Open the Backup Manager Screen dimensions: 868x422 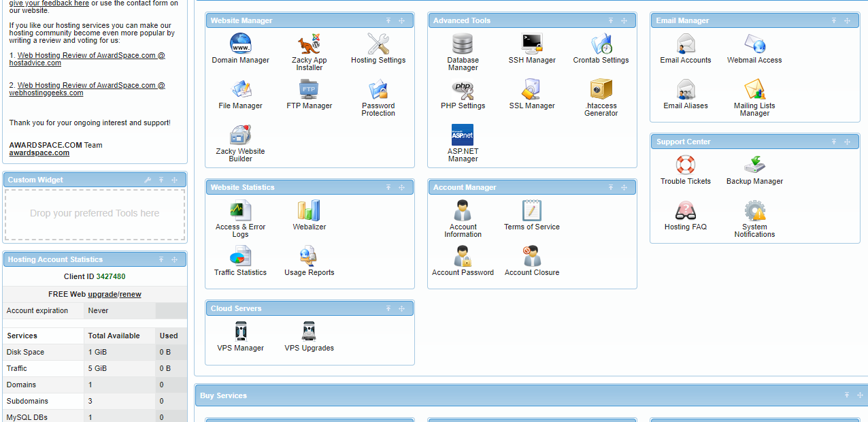[754, 167]
